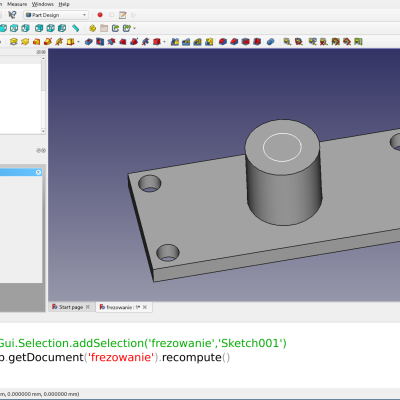The height and width of the screenshot is (400, 400).
Task: Select the Pocket tool icon
Action: coord(89,42)
